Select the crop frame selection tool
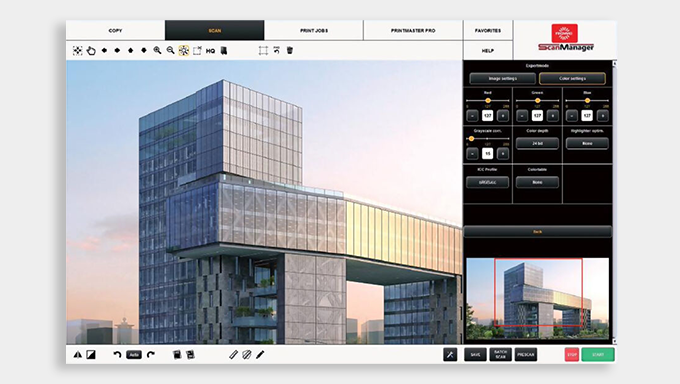The height and width of the screenshot is (384, 680). 263,51
